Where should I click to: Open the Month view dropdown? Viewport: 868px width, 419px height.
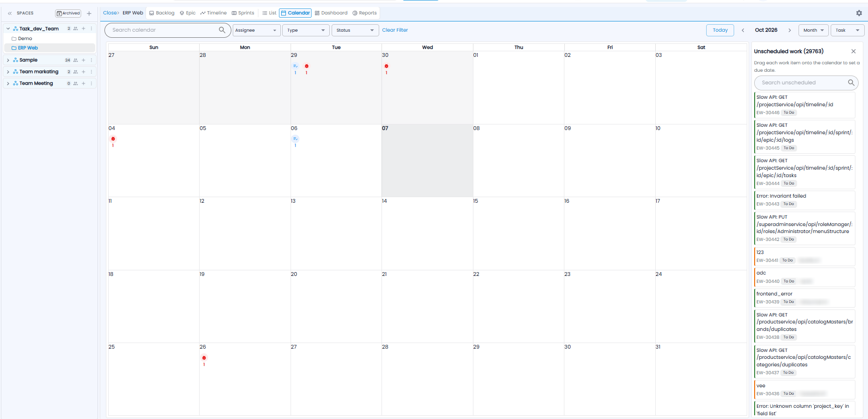[x=813, y=30]
